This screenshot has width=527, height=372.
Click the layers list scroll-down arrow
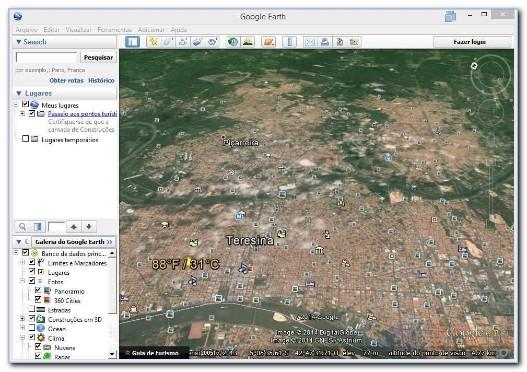coord(112,354)
